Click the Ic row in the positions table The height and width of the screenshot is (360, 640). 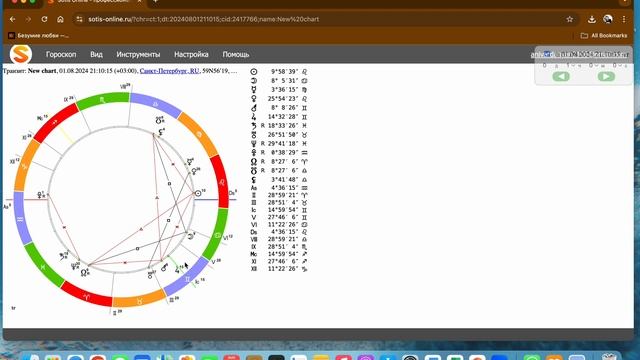(279, 210)
